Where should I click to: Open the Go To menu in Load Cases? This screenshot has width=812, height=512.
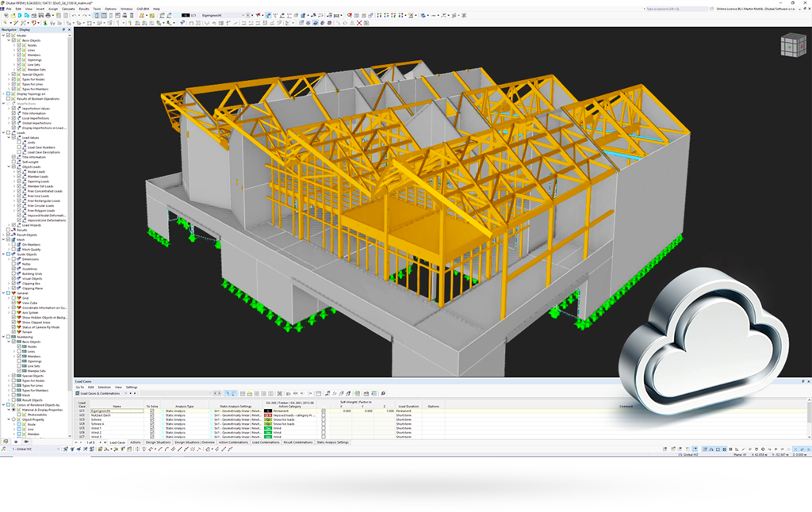click(80, 388)
